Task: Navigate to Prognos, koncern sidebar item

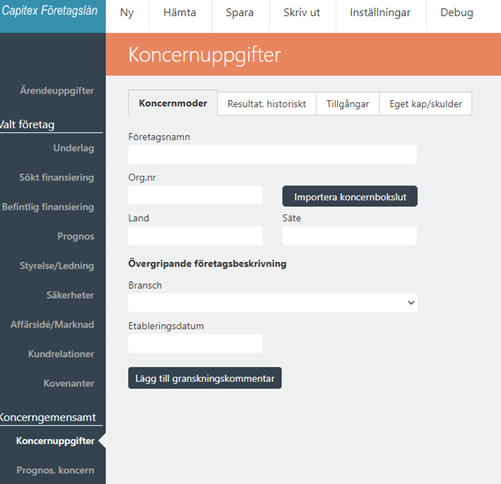Action: click(55, 470)
